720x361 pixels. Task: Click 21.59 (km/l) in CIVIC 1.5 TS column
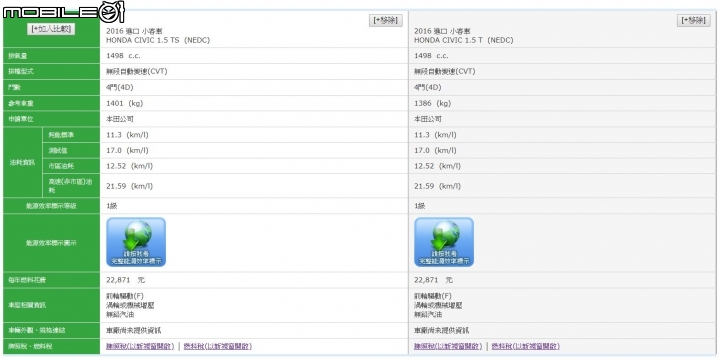[129, 186]
